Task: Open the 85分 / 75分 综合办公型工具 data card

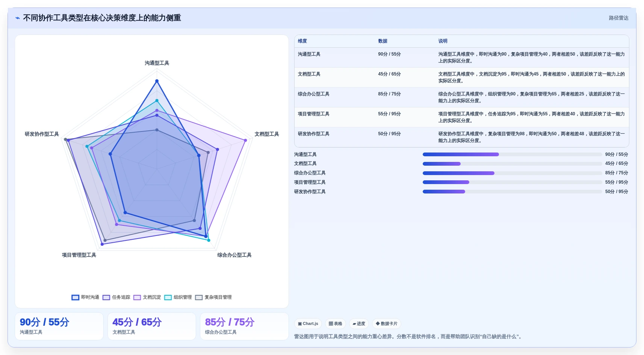Action: coord(244,326)
